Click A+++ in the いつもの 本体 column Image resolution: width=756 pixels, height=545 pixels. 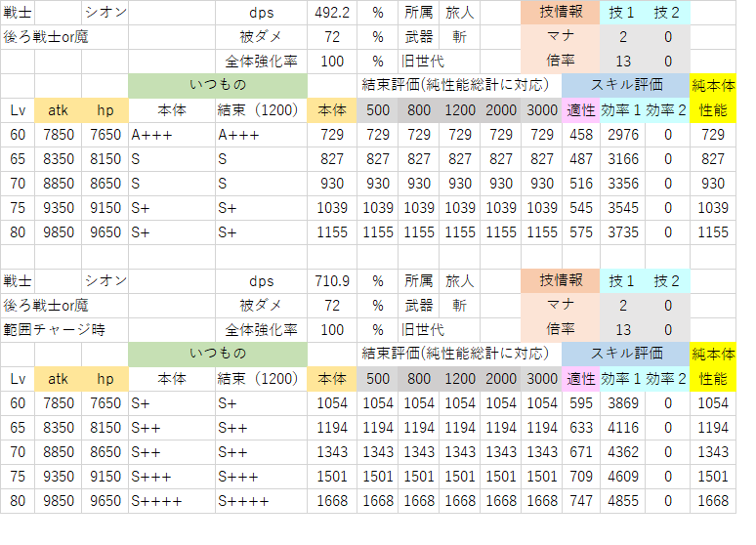click(x=172, y=135)
